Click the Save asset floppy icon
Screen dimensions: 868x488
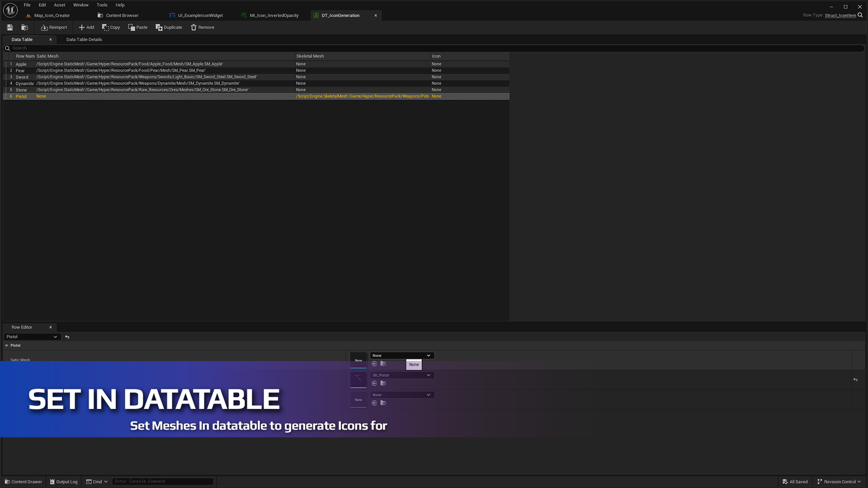9,28
